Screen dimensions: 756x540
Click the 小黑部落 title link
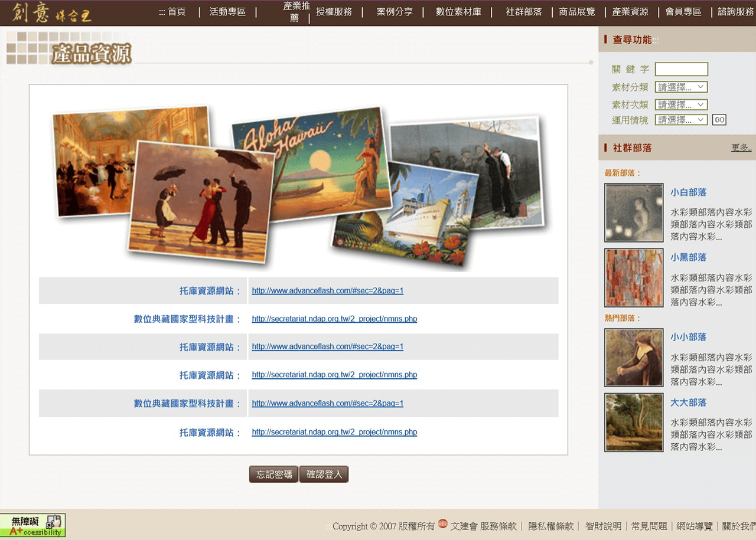(688, 257)
